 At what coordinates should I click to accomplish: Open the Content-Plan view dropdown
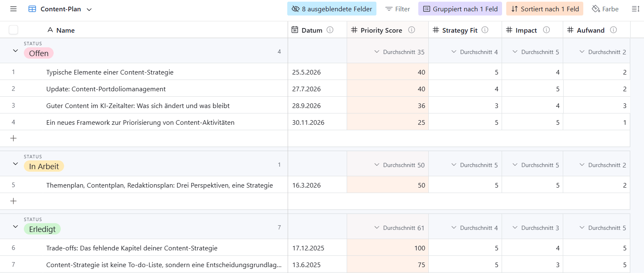89,9
